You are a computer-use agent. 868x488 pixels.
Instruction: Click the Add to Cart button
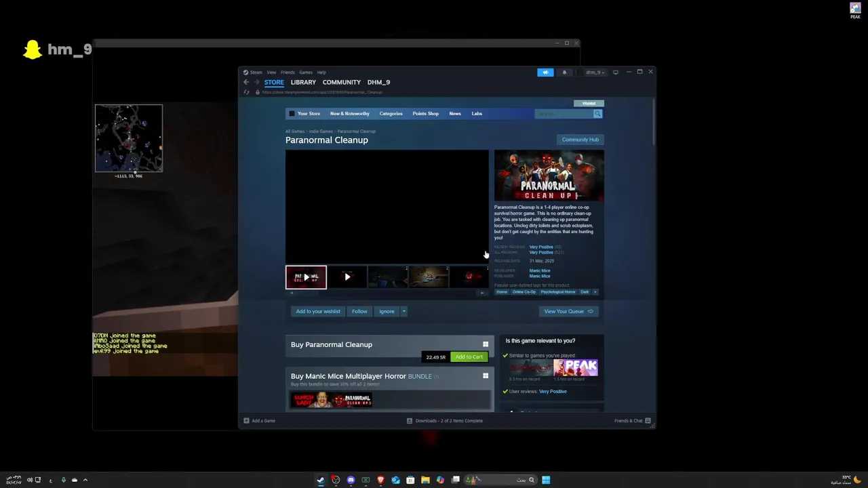point(469,357)
